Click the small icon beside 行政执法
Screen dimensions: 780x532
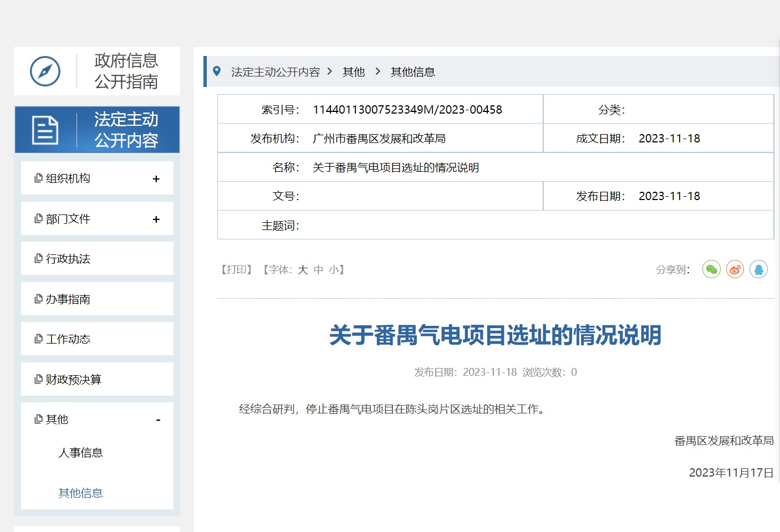click(38, 259)
